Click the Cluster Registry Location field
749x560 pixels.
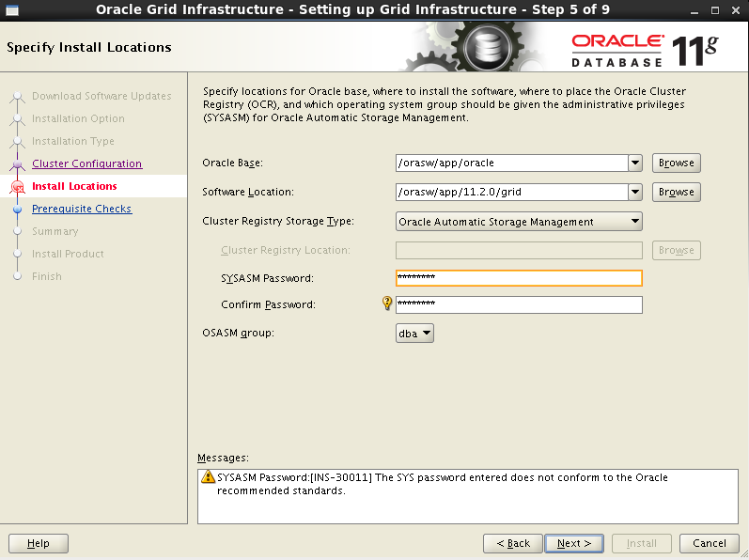[x=519, y=250]
